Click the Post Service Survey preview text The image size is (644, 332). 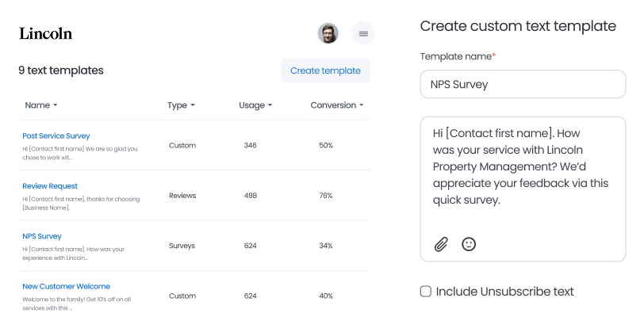[x=79, y=152]
